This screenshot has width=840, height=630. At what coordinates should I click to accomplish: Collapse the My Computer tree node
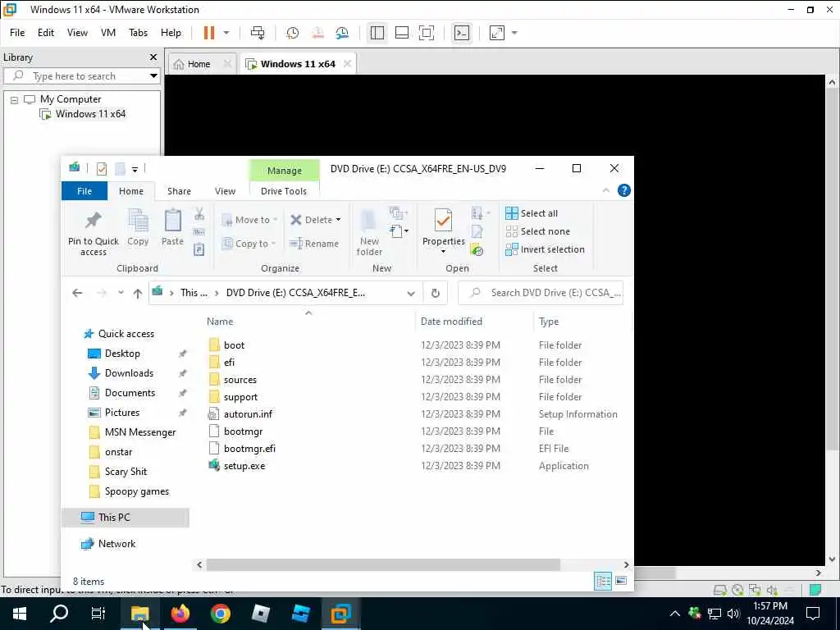pos(15,99)
